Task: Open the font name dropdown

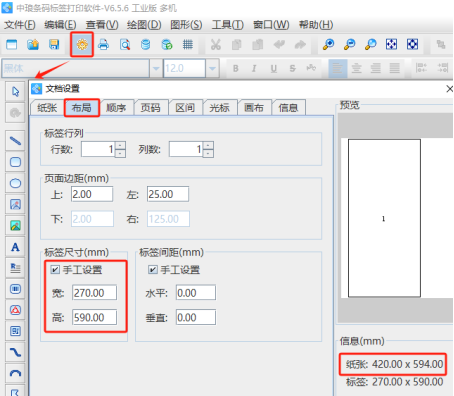Action: (156, 68)
